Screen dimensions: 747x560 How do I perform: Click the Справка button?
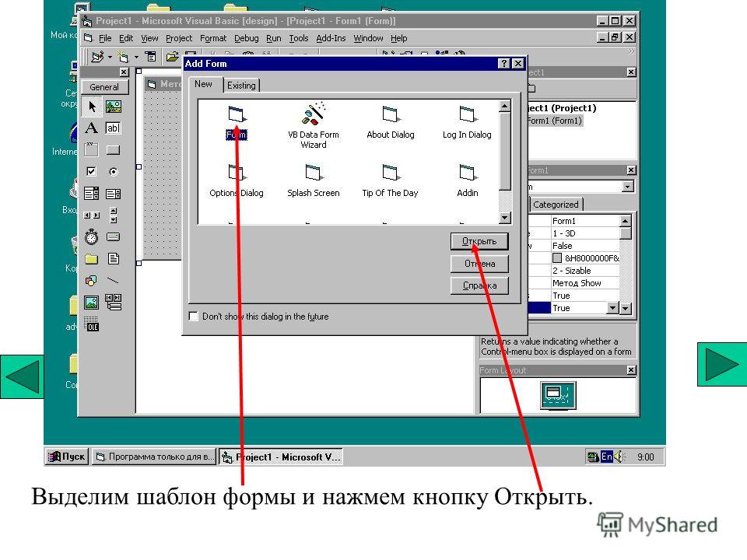click(x=479, y=285)
